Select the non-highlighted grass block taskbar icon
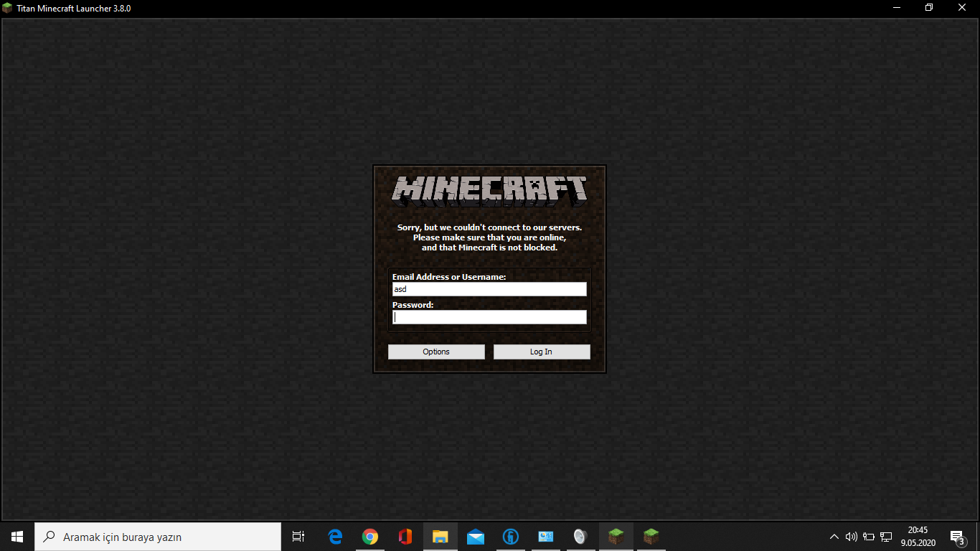The height and width of the screenshot is (551, 980). (651, 537)
